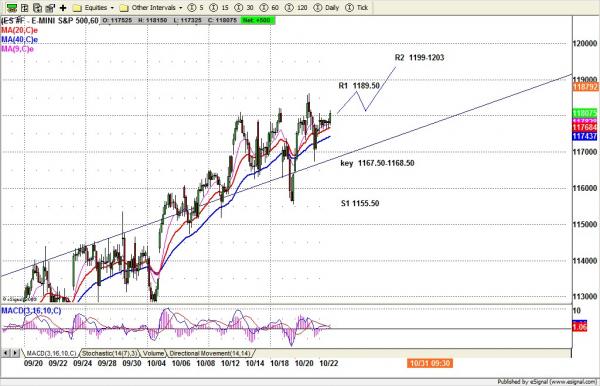
Task: Click the MA(9,C)e indicator label
Action: click(x=18, y=49)
